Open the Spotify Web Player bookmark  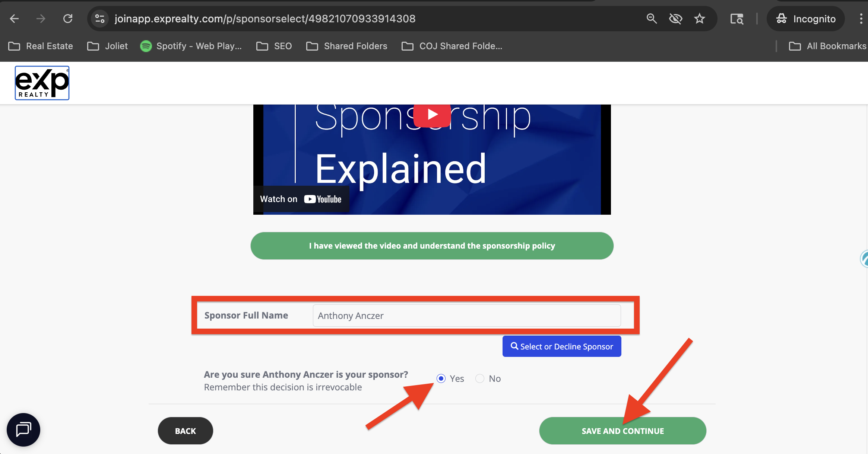(x=191, y=46)
